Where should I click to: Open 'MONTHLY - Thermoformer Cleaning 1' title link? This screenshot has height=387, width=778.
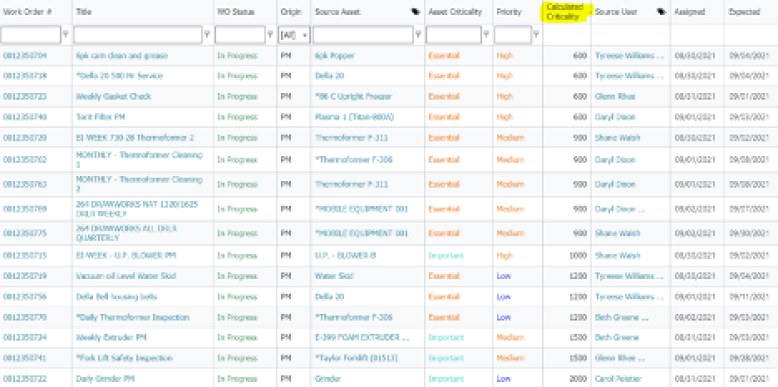(x=139, y=160)
